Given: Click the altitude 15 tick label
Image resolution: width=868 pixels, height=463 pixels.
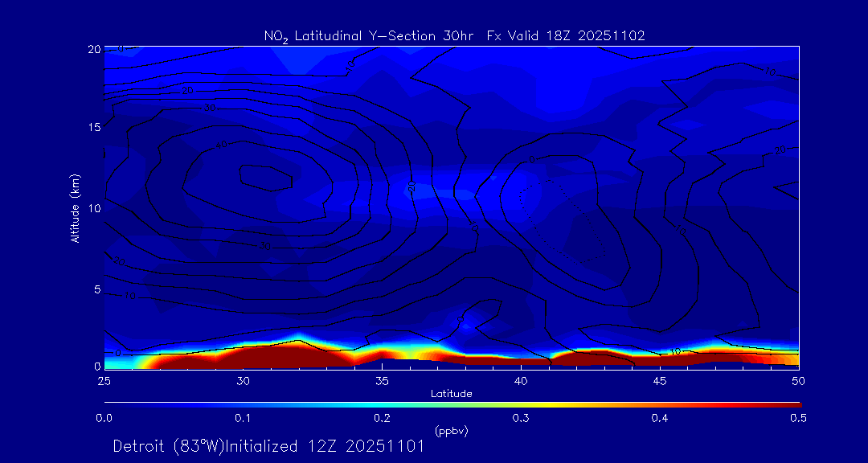Looking at the screenshot, I should point(92,128).
